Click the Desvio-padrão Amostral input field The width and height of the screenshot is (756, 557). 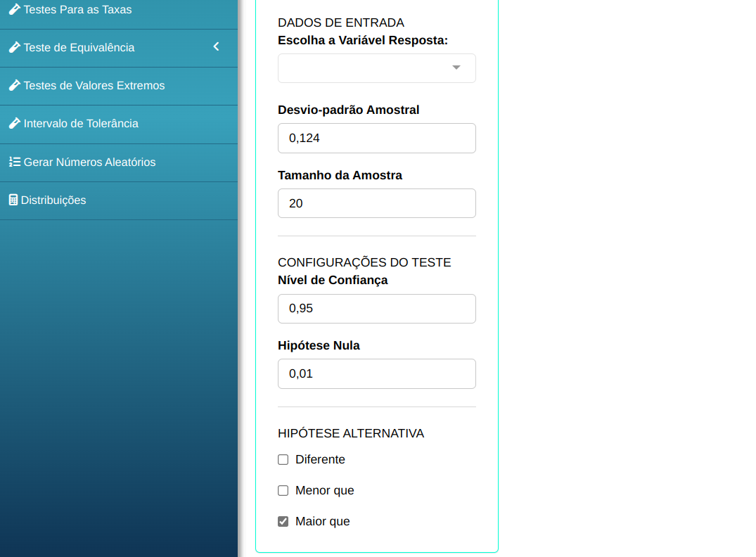377,139
